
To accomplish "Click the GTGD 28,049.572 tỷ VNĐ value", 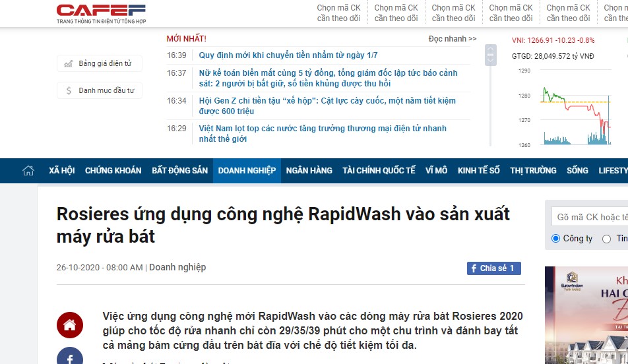I will [x=553, y=56].
